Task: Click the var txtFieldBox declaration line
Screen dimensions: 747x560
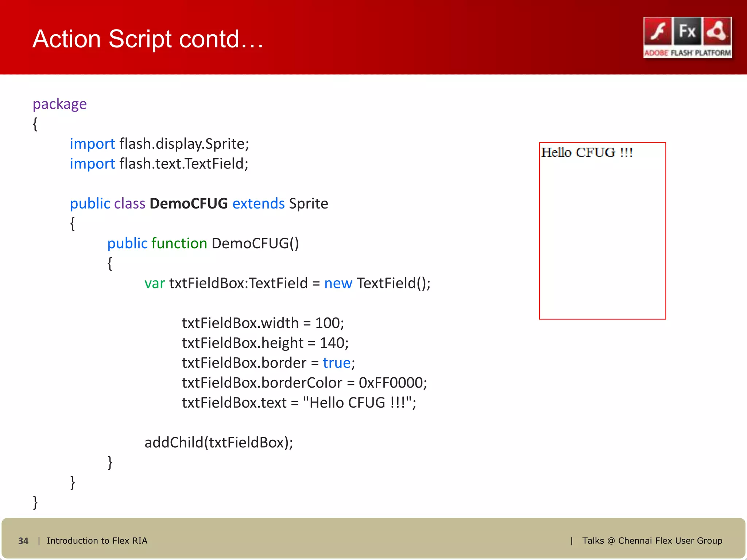Action: point(287,283)
